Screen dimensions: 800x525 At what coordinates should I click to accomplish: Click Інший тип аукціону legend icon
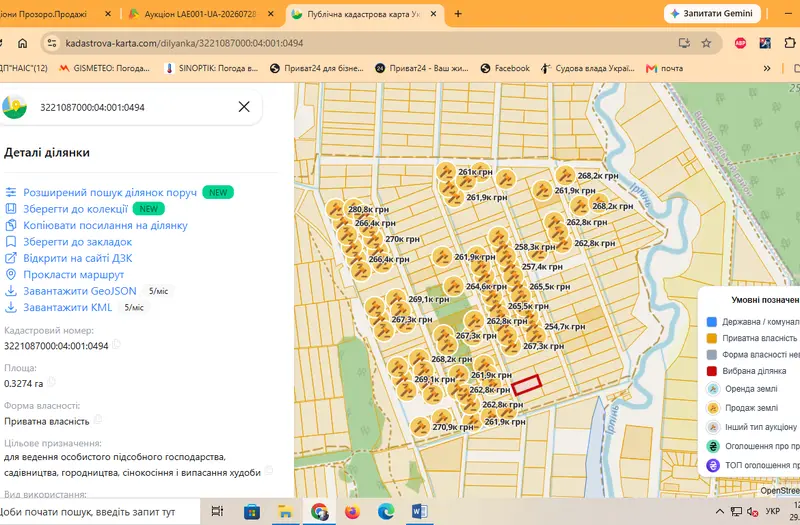click(x=713, y=427)
